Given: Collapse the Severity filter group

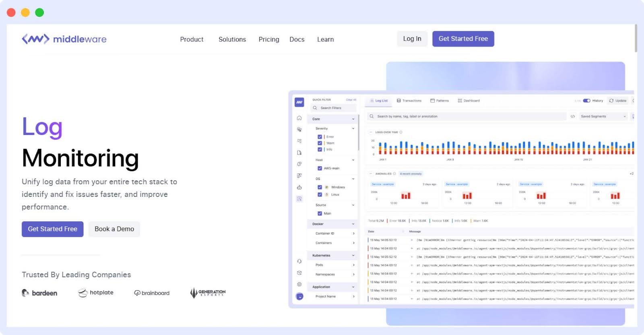Looking at the screenshot, I should (x=353, y=128).
